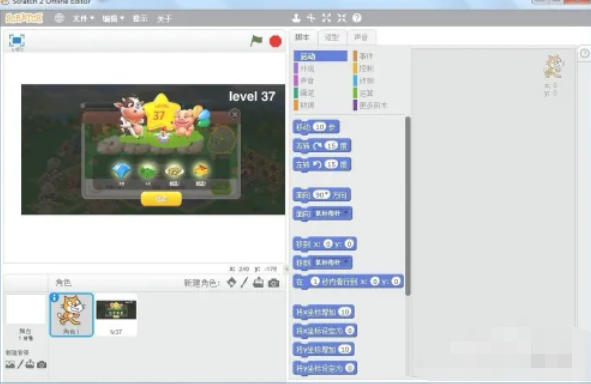Open the 文件 menu
Viewport: 591px width, 384px height.
point(83,18)
